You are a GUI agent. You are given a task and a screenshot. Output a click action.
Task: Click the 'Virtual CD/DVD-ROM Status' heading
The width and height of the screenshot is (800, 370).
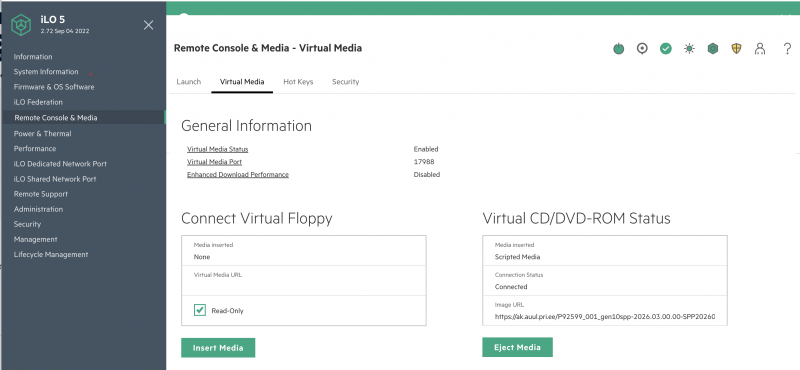[x=577, y=218]
